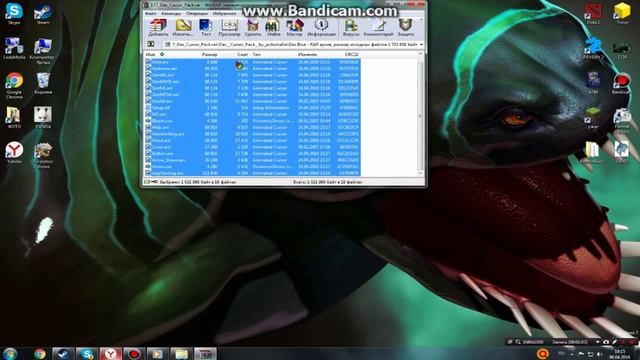Open the Google Chrome desktop shortcut
This screenshot has height=360, width=640.
pyautogui.click(x=14, y=85)
